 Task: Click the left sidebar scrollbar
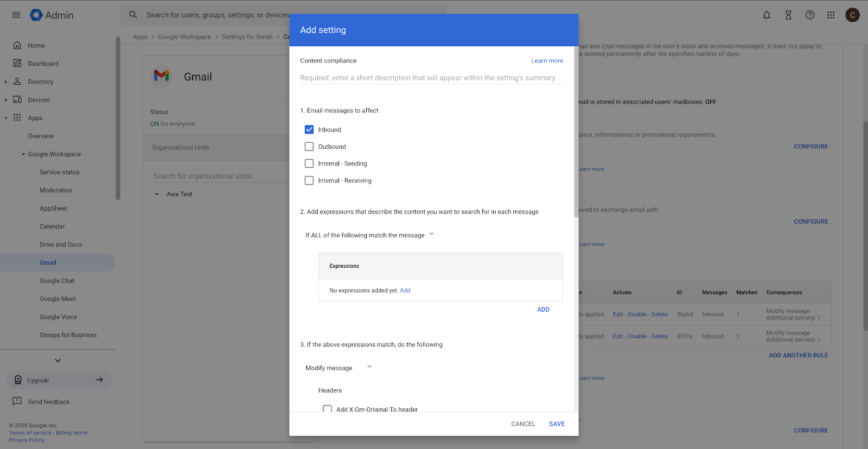[x=118, y=118]
